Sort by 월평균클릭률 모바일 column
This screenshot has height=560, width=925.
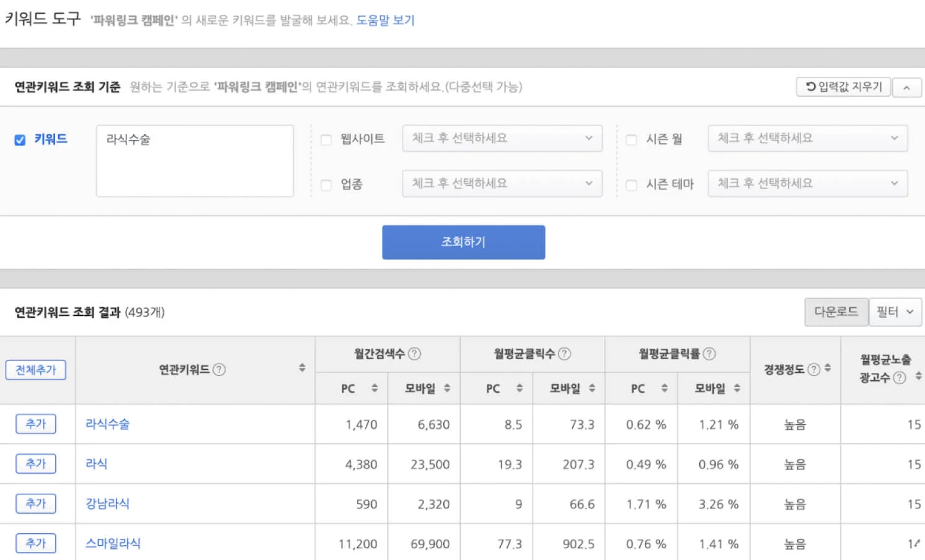coord(737,388)
